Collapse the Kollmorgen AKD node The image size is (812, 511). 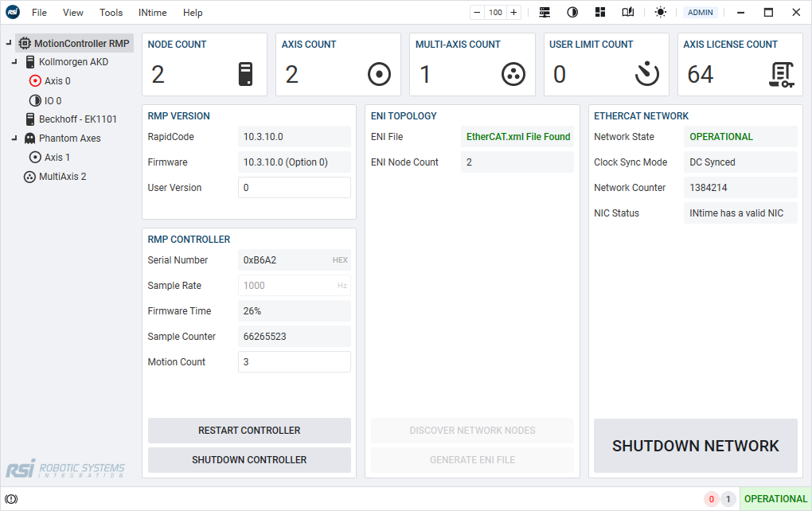pyautogui.click(x=14, y=62)
